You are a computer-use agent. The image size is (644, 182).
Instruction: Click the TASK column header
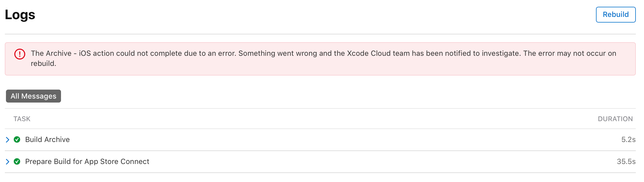point(22,119)
